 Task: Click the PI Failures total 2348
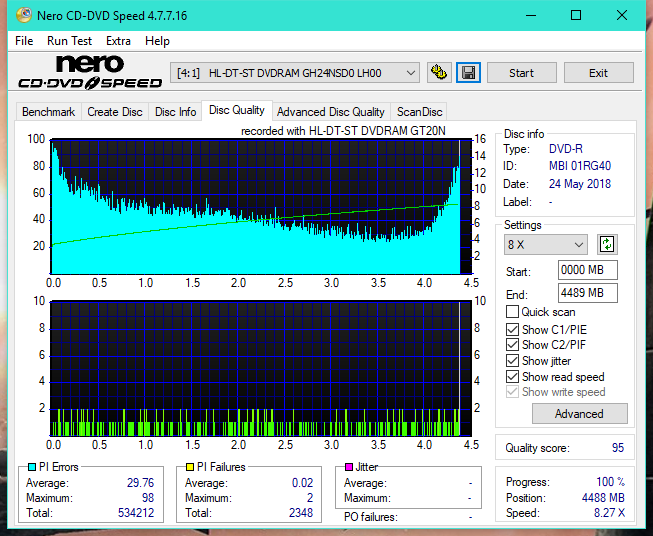coord(301,513)
